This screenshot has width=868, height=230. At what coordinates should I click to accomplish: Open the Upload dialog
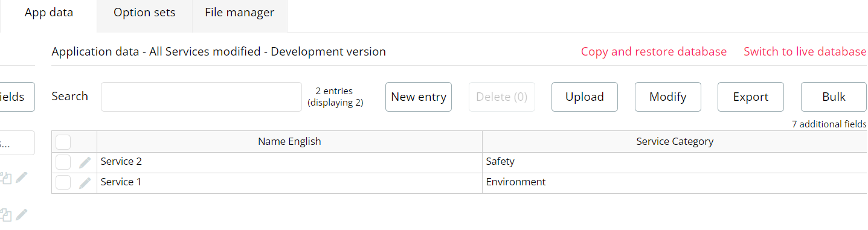point(585,97)
